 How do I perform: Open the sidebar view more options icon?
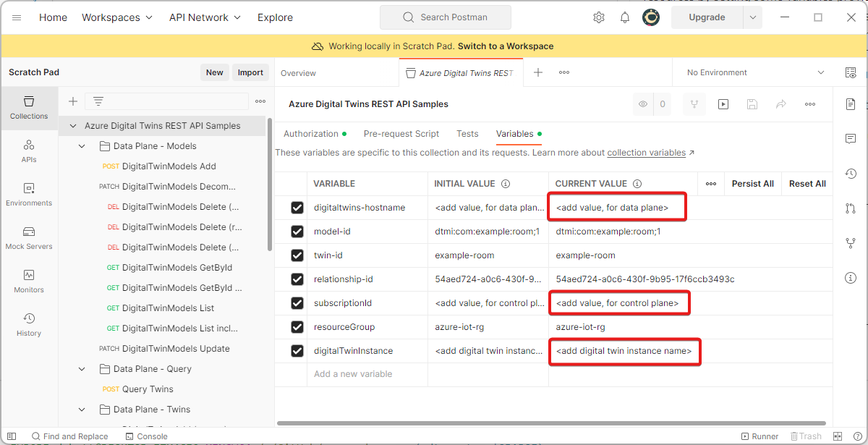point(260,101)
